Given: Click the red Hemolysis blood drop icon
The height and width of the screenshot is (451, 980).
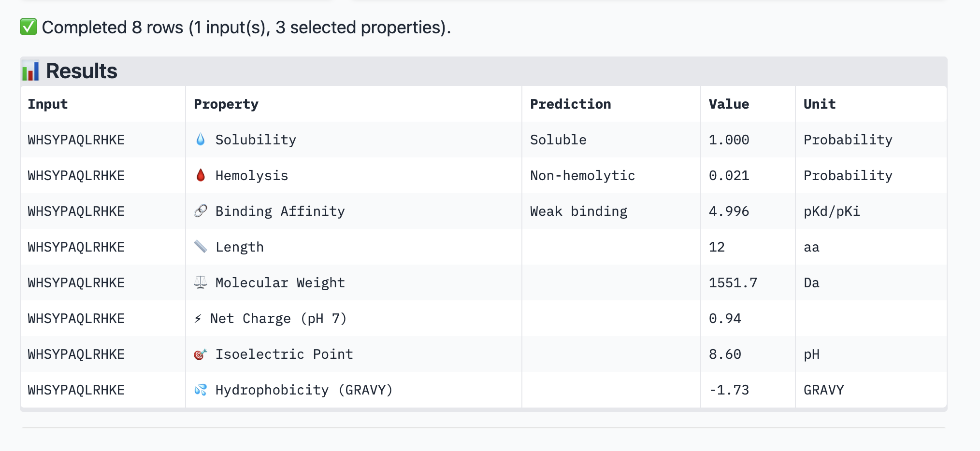Looking at the screenshot, I should pyautogui.click(x=201, y=175).
